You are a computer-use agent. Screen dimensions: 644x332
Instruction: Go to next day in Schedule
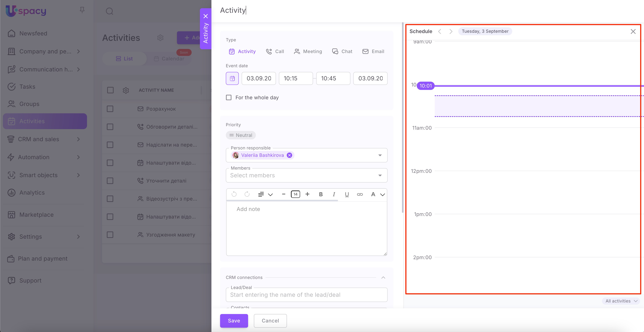451,31
